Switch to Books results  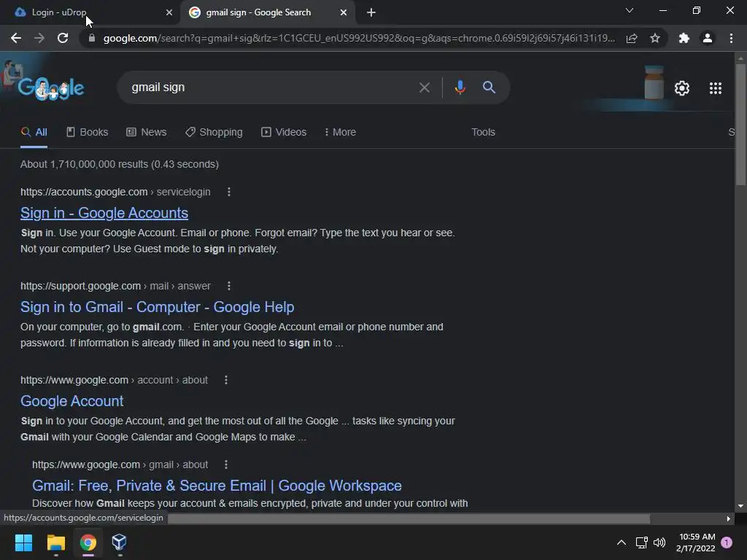click(88, 133)
